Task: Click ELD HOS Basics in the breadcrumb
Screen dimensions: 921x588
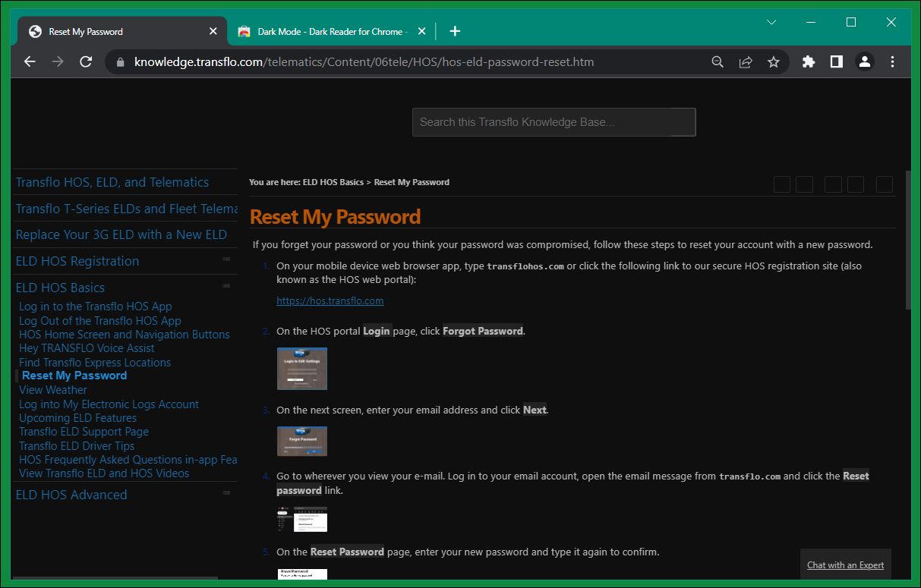Action: pos(333,182)
